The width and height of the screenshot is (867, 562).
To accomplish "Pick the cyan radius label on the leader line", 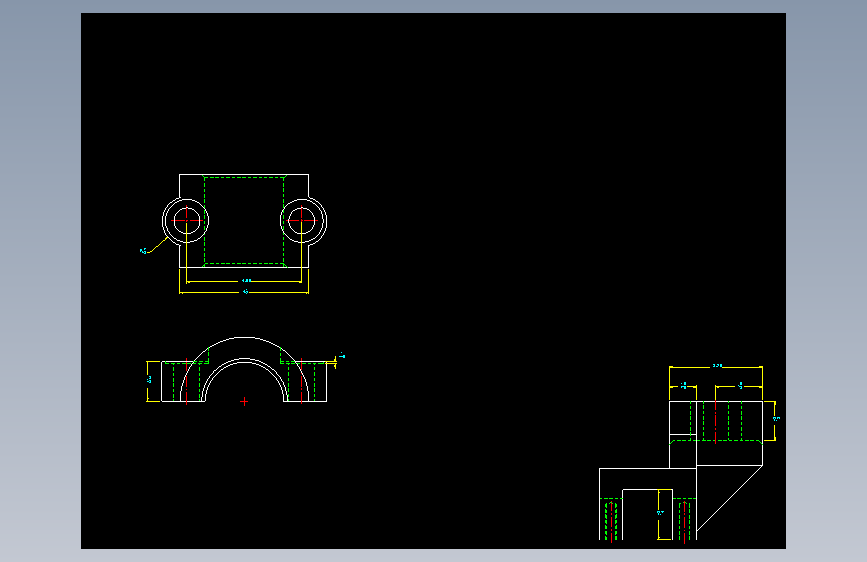I will (x=143, y=251).
